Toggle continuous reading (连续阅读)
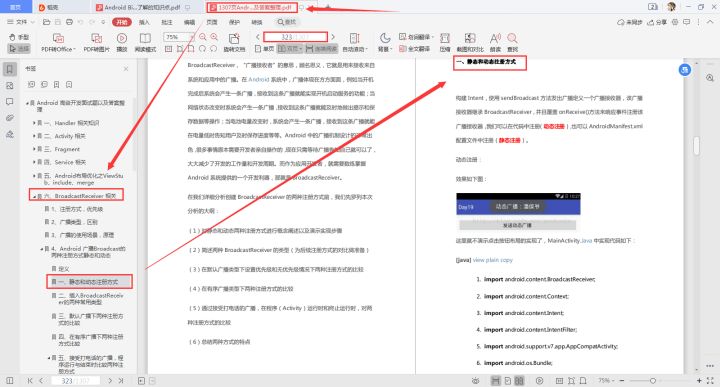Image resolution: width=720 pixels, height=387 pixels. pyautogui.click(x=321, y=49)
